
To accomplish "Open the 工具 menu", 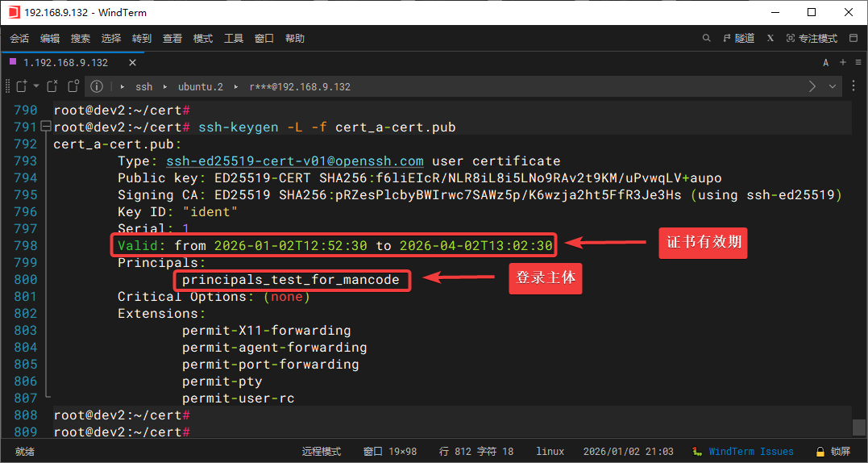I will [234, 38].
